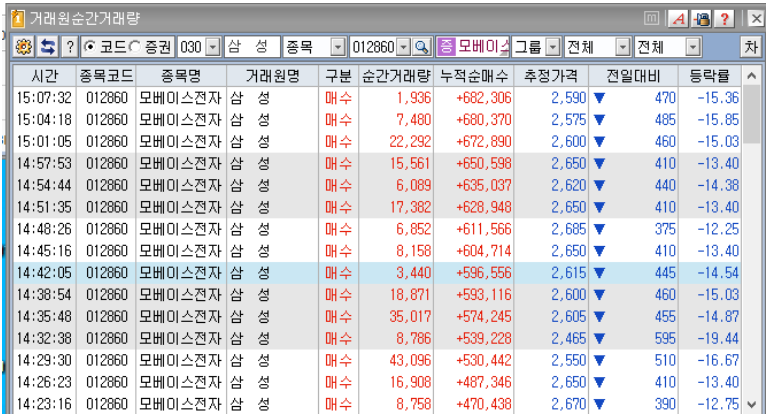Screen dimensions: 768x418
Task: Click the 모베이스 stock name field
Action: pos(482,47)
